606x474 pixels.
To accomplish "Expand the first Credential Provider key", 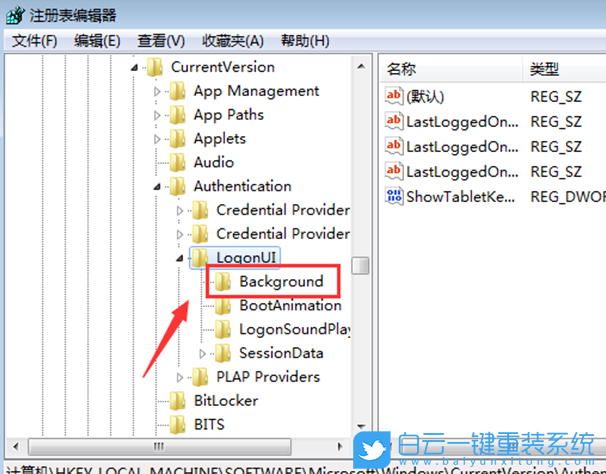I will (x=180, y=211).
